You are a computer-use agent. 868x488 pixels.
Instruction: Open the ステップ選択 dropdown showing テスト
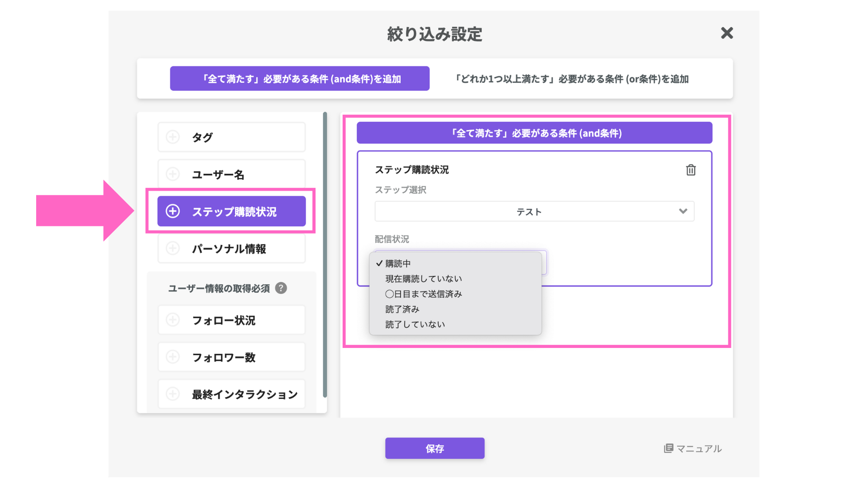[534, 211]
